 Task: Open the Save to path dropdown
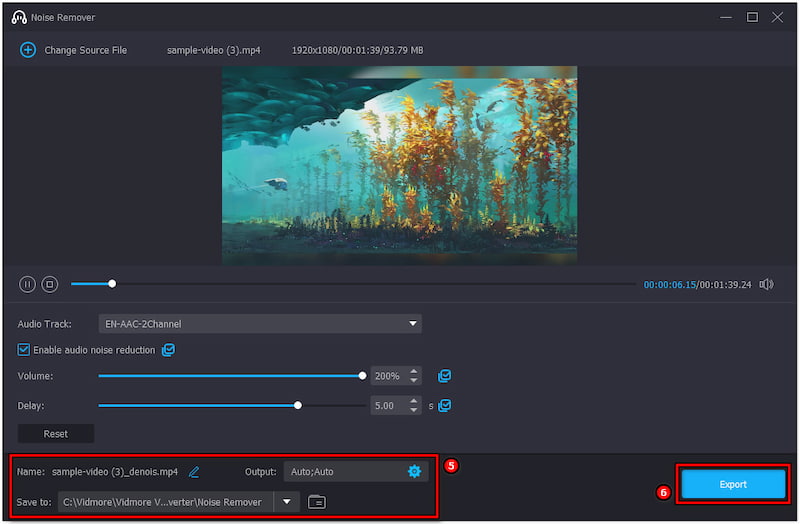point(287,502)
